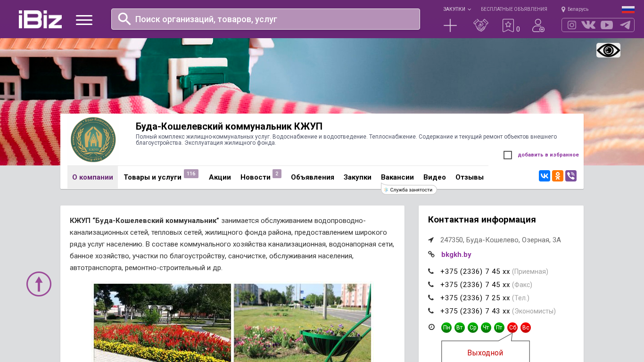The height and width of the screenshot is (362, 644).
Task: Click the plus add icon in header
Action: [450, 25]
